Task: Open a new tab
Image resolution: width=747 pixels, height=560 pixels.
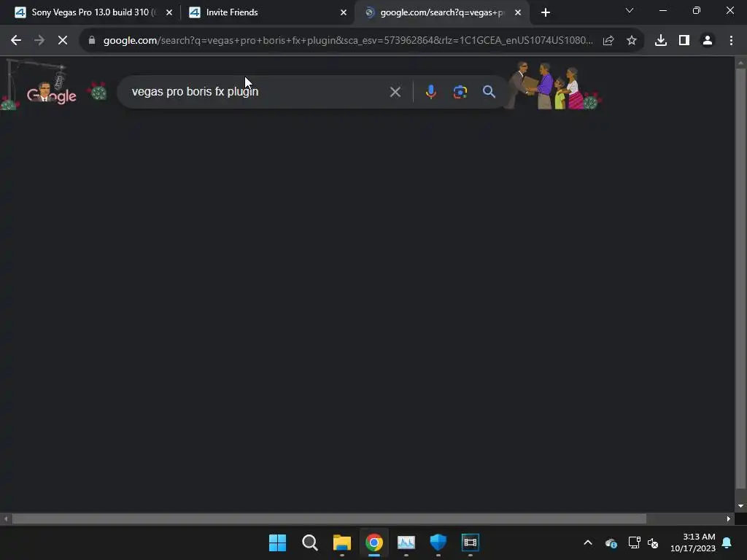Action: 546,12
